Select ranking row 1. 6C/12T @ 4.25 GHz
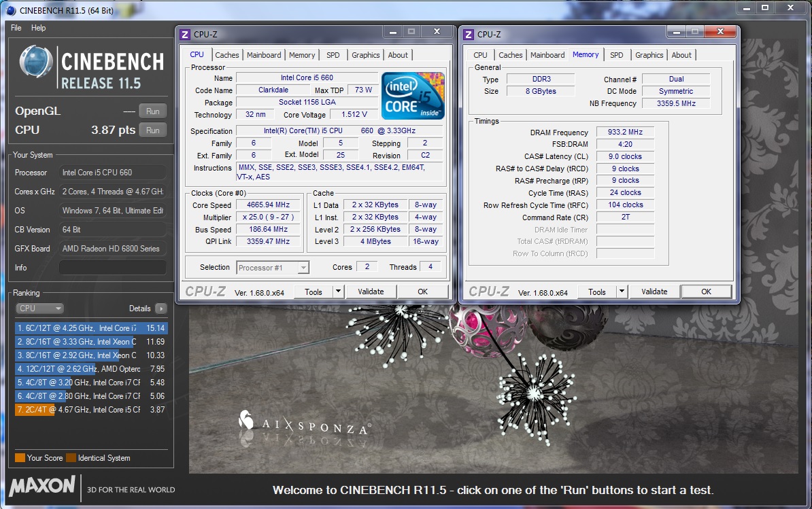The image size is (812, 509). pyautogui.click(x=91, y=328)
